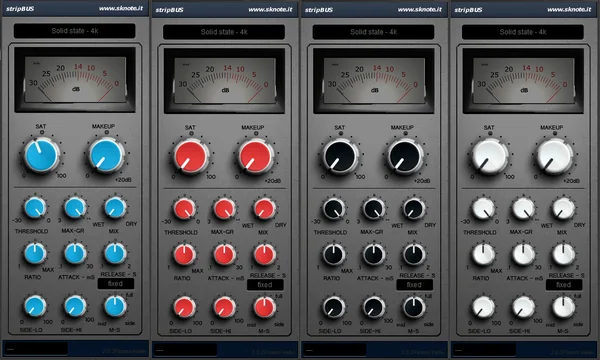Click the VU meter on the blue strip
This screenshot has height=360, width=600.
(75, 80)
